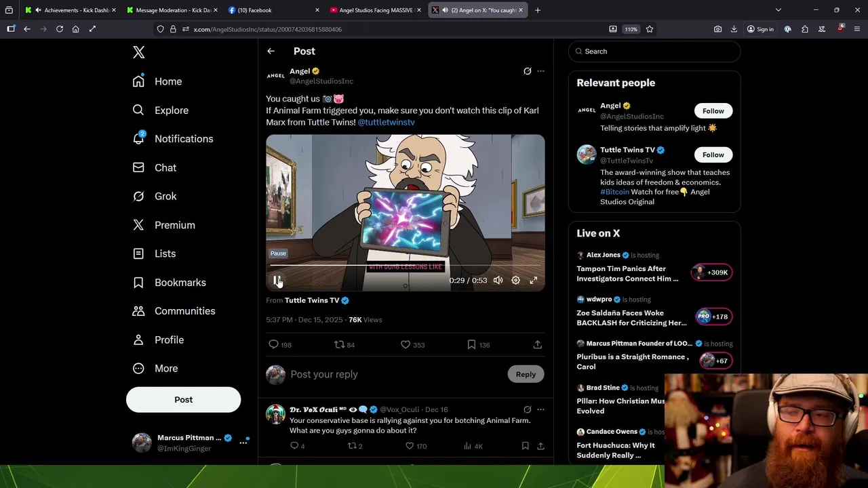This screenshot has width=868, height=488.
Task: Click the X logo in the sidebar
Action: [138, 52]
